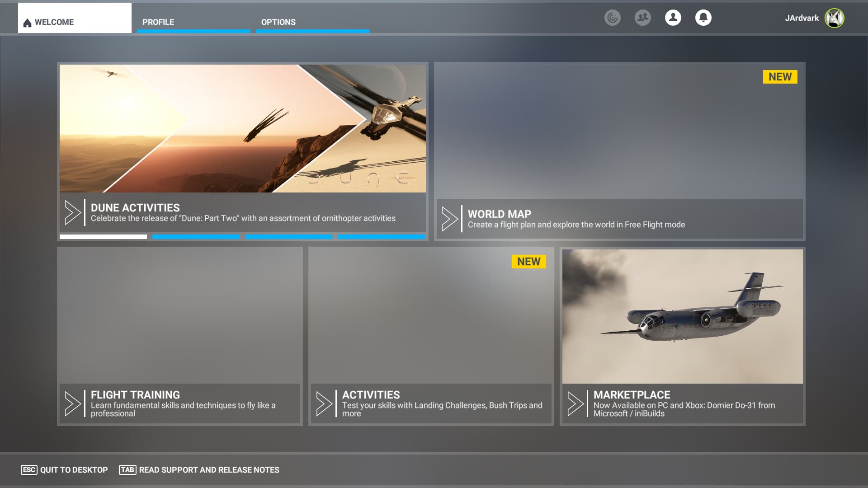Click the objectives radial icon near the bell
The width and height of the screenshot is (868, 488).
tap(613, 18)
